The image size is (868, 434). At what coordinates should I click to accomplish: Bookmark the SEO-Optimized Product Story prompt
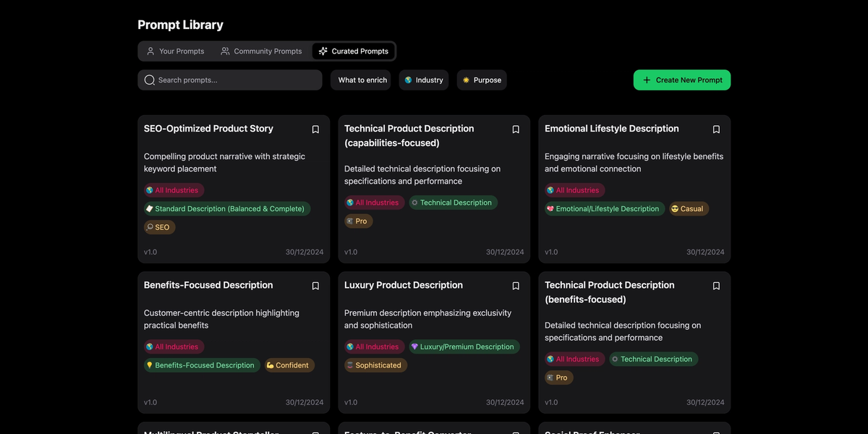(x=315, y=129)
